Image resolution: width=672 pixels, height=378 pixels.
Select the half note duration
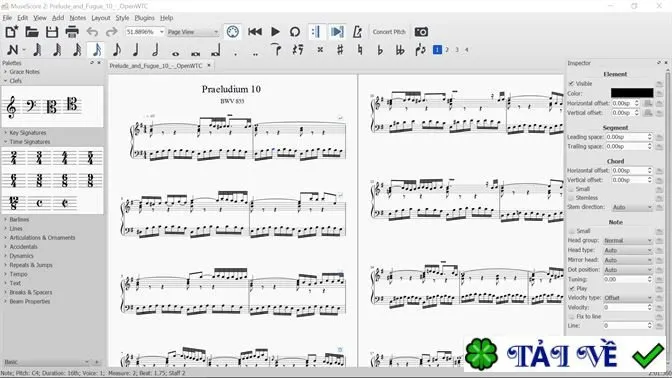(155, 50)
